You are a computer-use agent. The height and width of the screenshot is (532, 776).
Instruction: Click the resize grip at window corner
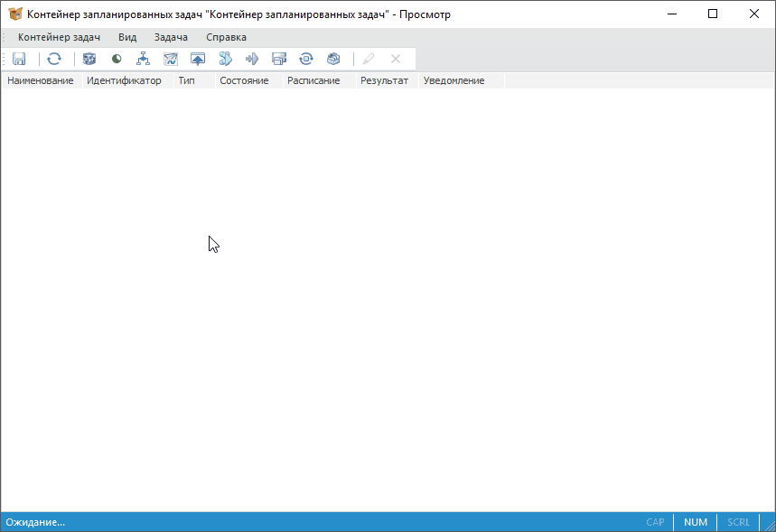click(770, 526)
